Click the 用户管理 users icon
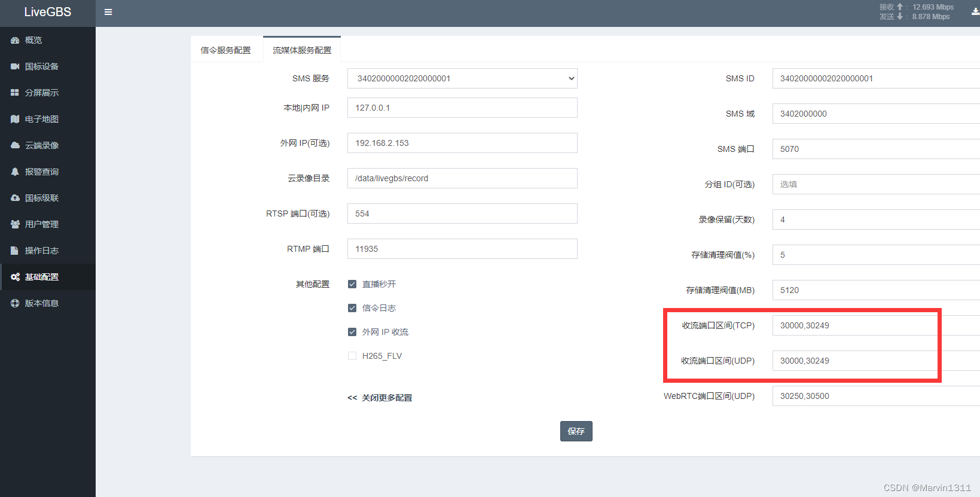The height and width of the screenshot is (497, 980). coord(15,224)
